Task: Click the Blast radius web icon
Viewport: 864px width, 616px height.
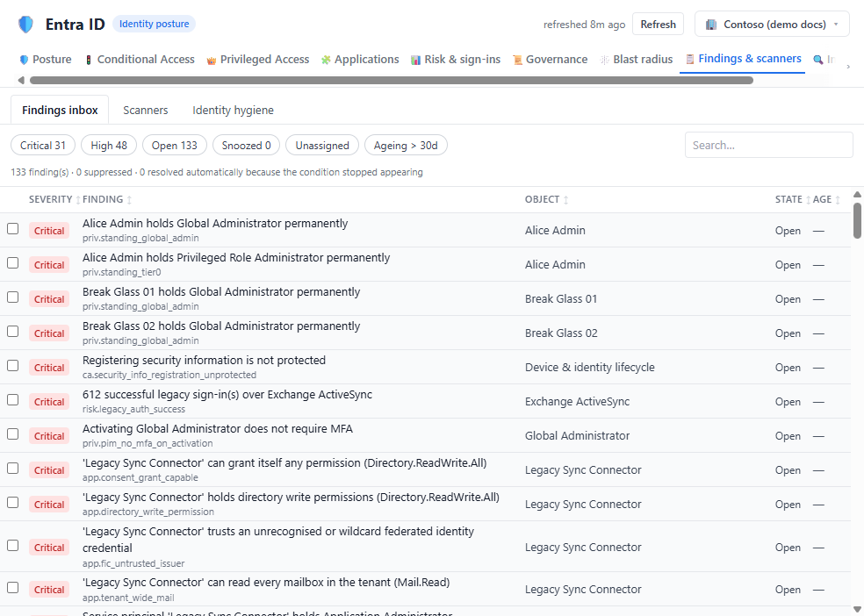Action: coord(604,60)
